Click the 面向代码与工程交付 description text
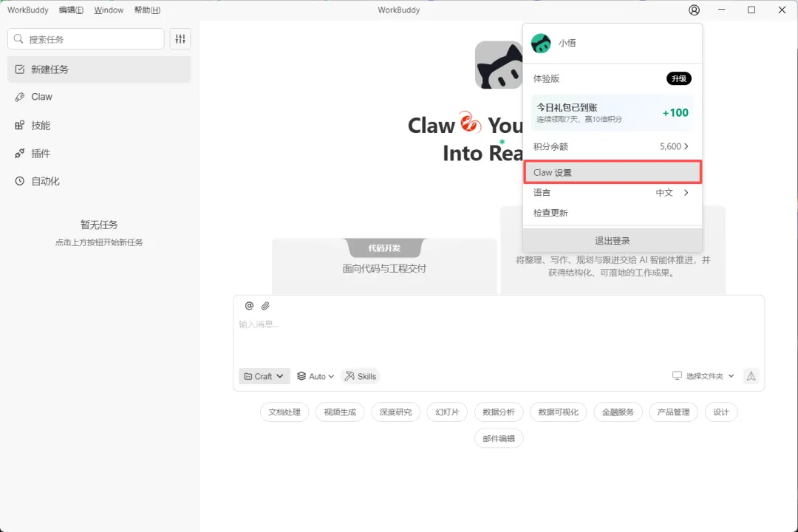The height and width of the screenshot is (532, 798). pos(384,268)
